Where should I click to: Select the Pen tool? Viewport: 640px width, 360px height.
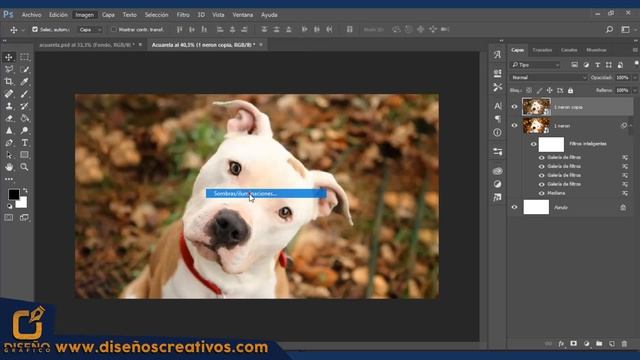(x=9, y=143)
